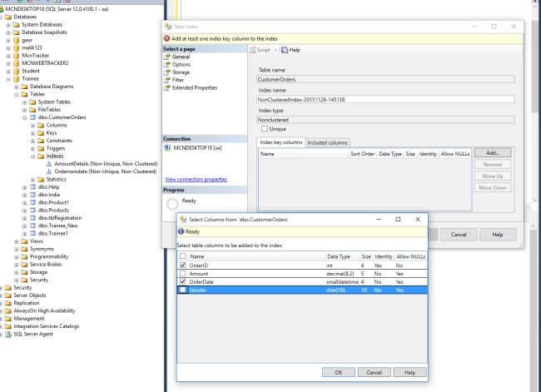
Task: Open the Storage page in New Index
Action: (181, 72)
